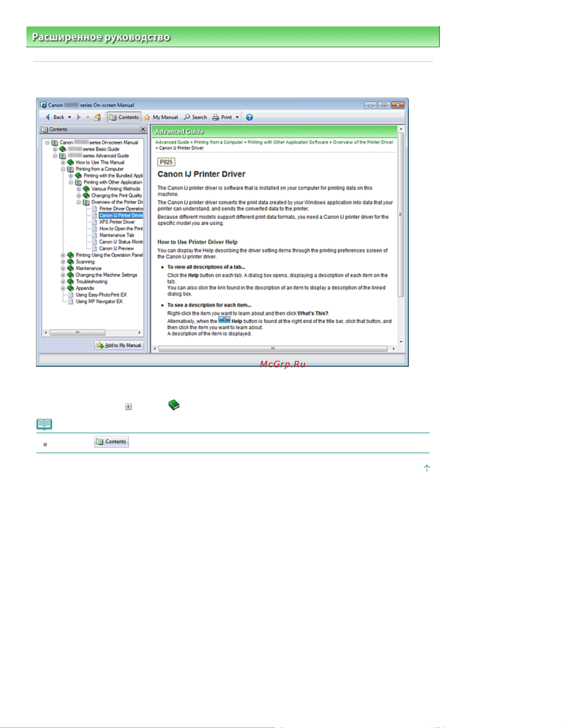Click content pane scroll down arrow
The width and height of the screenshot is (563, 728).
401,342
